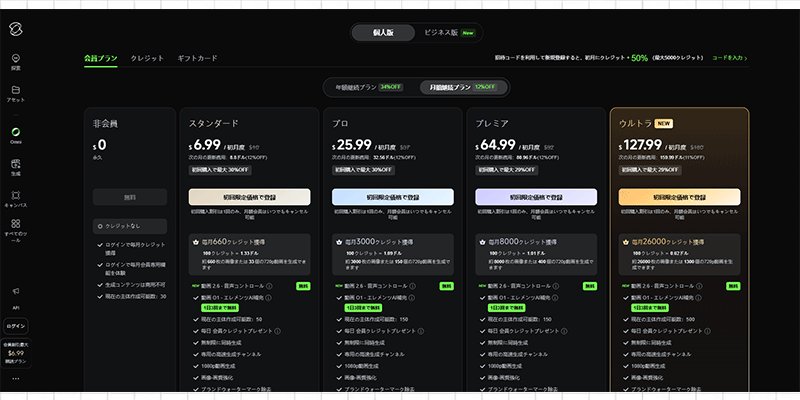
Task: Open the ギフトカード tab
Action: 197,58
